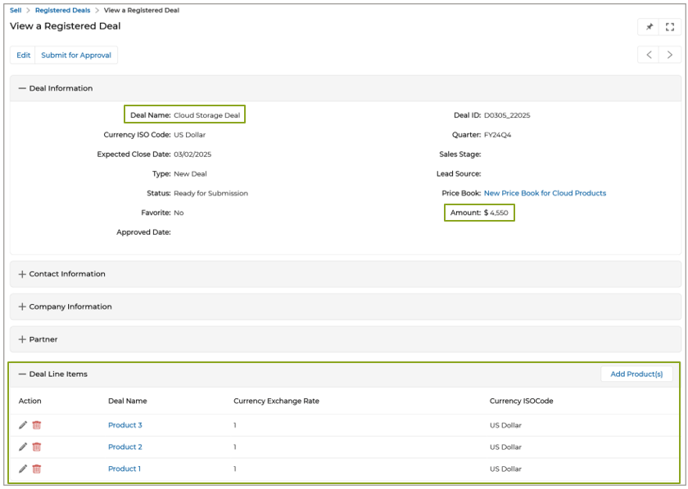
Task: Expand the Contact Information section
Action: pos(22,274)
